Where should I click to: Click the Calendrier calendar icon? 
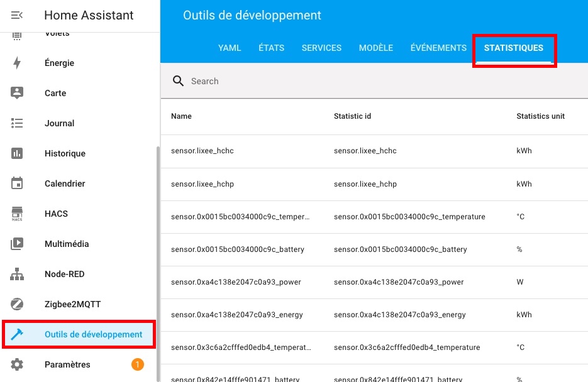pyautogui.click(x=17, y=183)
